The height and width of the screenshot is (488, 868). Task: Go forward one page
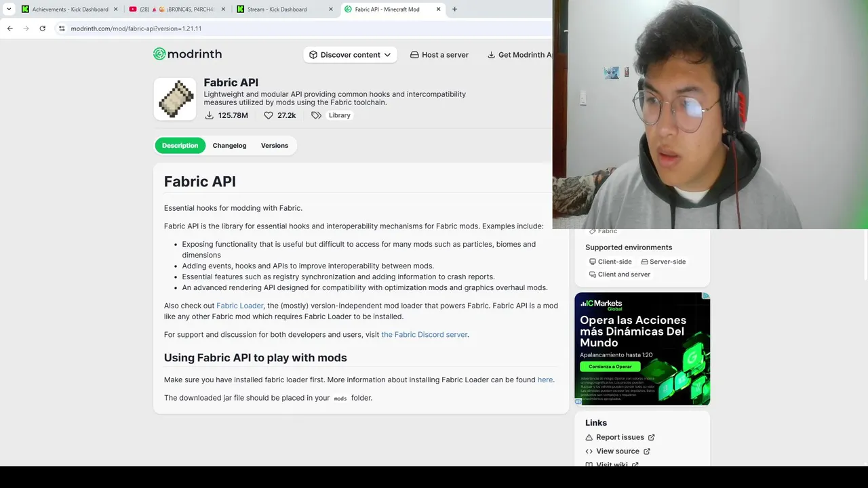(26, 28)
